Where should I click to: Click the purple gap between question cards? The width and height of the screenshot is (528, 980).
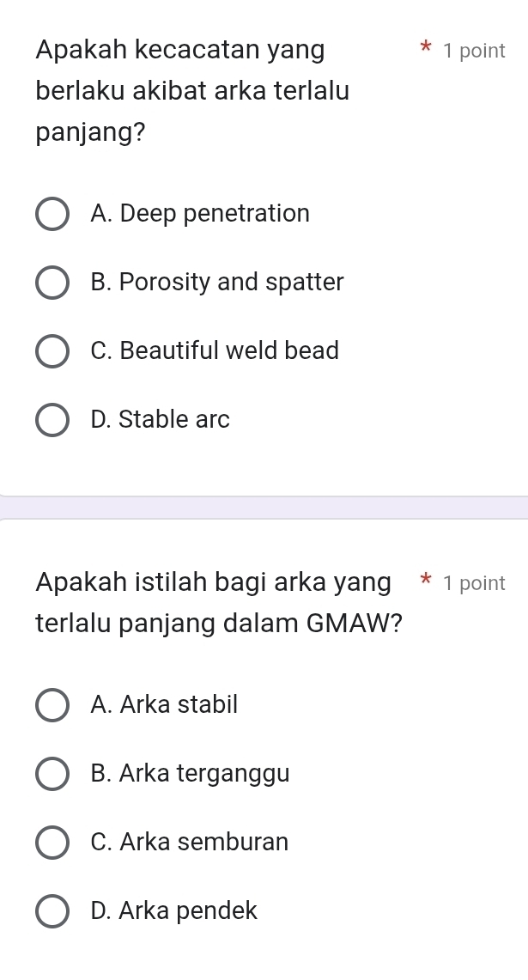click(x=264, y=508)
